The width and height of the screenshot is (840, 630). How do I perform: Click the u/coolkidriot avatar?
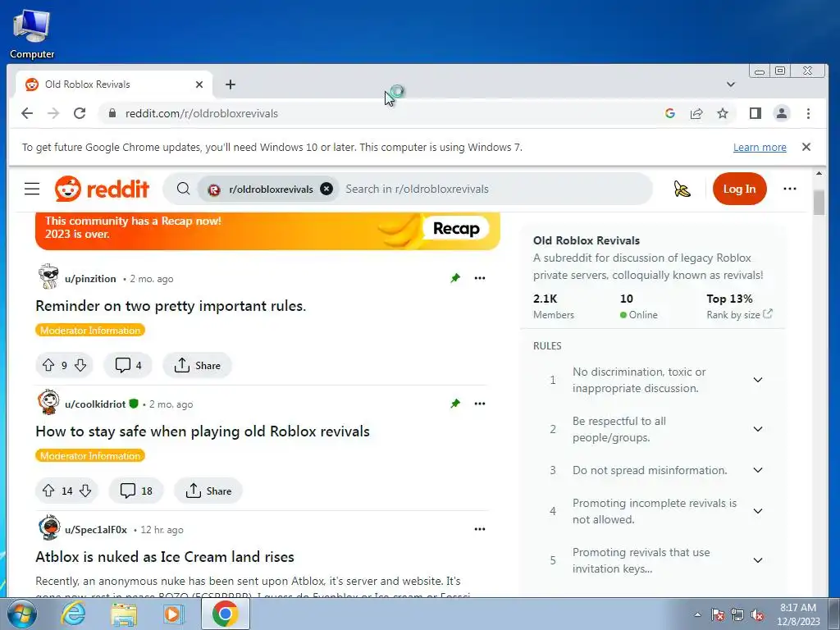pos(48,402)
